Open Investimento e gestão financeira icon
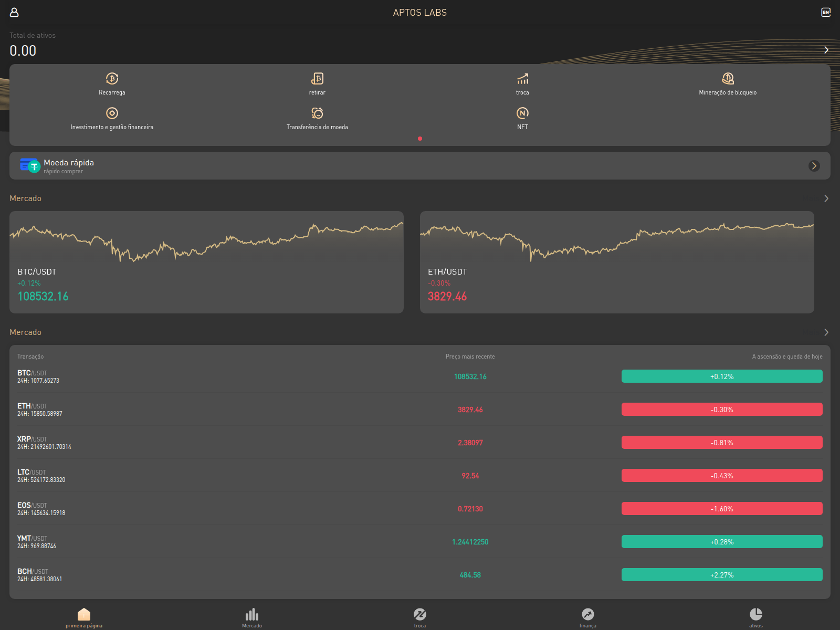840x630 pixels. pos(112,113)
